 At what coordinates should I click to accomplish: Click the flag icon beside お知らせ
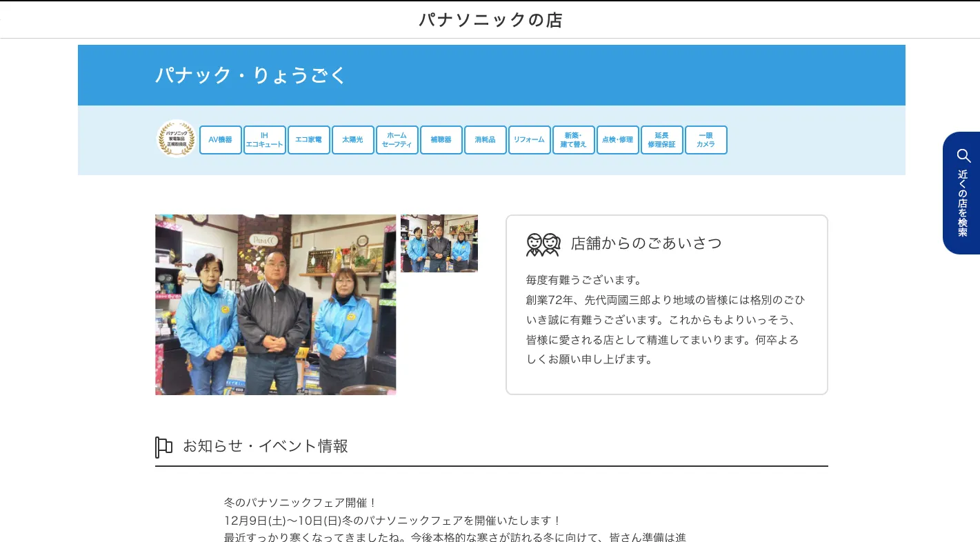click(x=163, y=447)
